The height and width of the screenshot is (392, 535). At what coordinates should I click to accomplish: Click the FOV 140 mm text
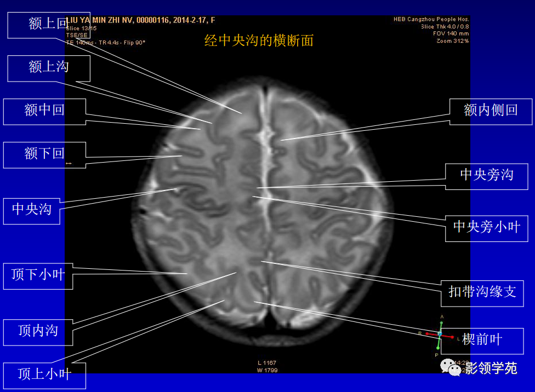[x=451, y=33]
